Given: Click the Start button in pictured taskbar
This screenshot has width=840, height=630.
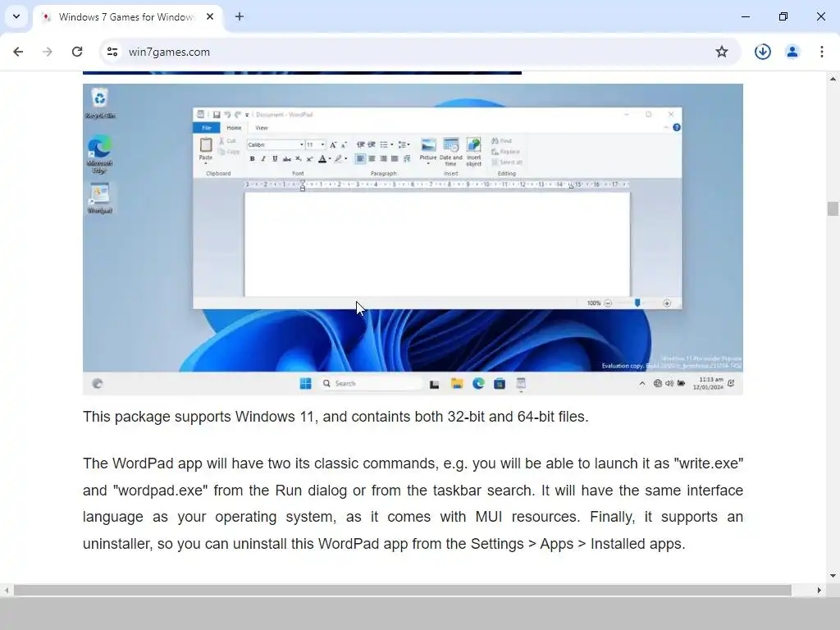Looking at the screenshot, I should (305, 384).
